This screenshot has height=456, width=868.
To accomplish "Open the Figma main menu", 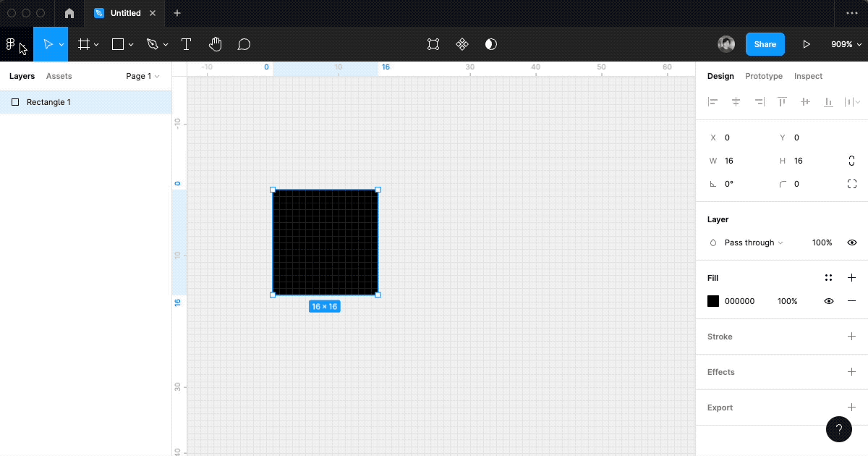I will (x=11, y=44).
